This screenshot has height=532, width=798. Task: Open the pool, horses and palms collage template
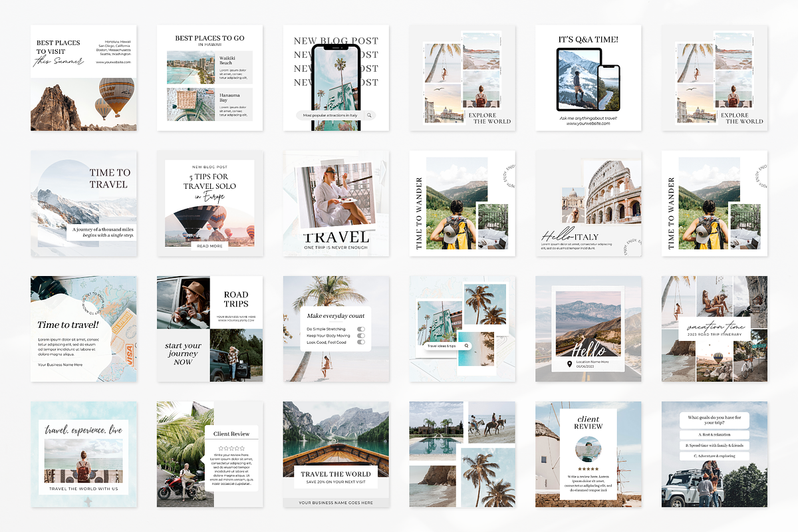point(462,454)
